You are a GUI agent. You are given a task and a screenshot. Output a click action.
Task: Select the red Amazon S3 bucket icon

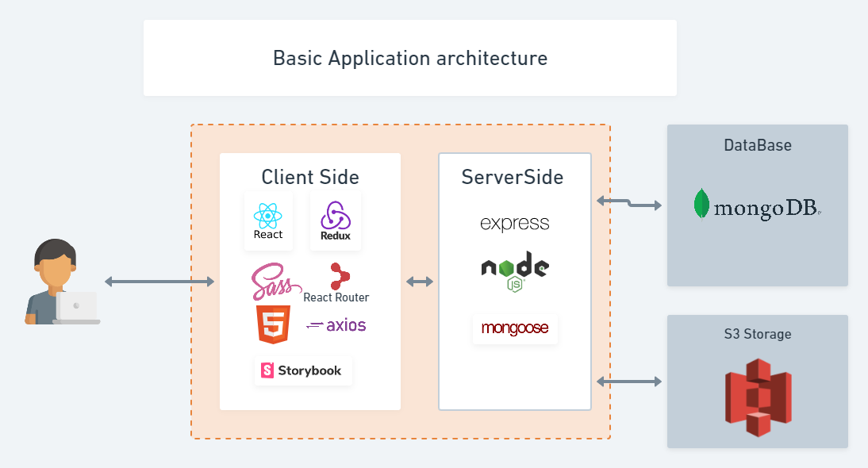[758, 397]
